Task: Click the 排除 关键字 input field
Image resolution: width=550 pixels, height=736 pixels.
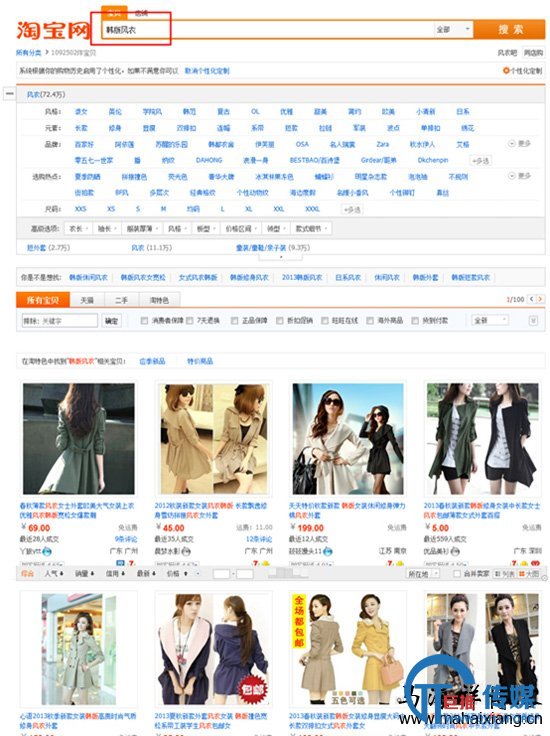Action: [x=60, y=321]
